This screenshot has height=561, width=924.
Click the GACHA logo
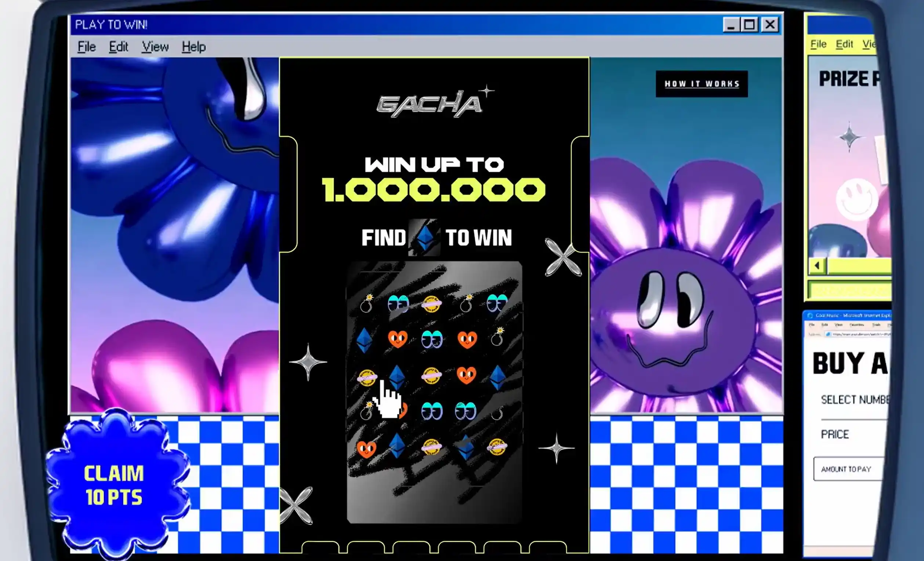click(x=430, y=104)
